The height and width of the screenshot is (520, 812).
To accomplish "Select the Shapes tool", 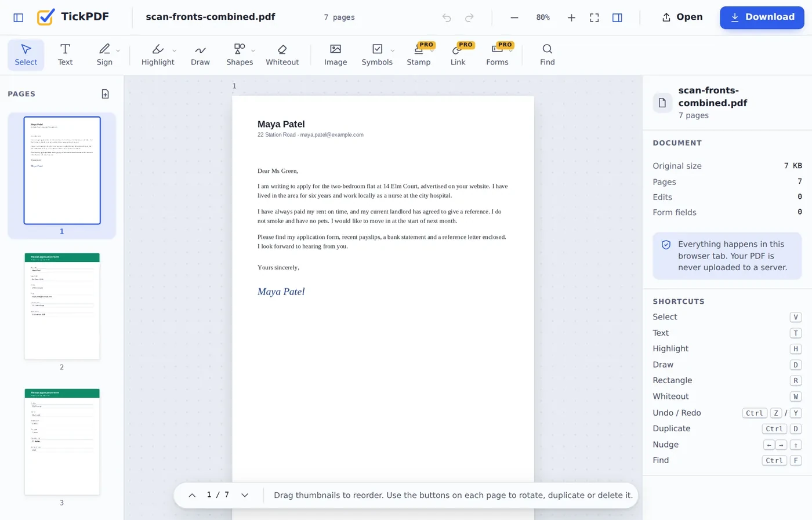I will point(240,54).
